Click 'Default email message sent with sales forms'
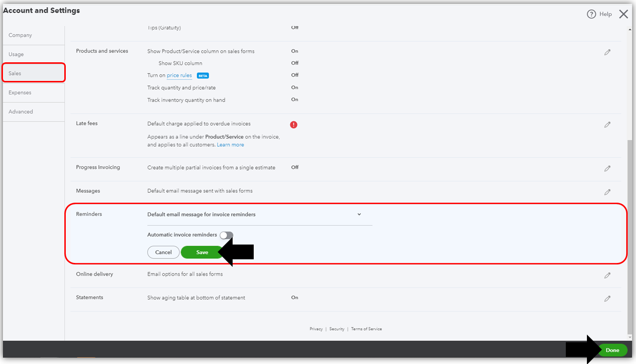The height and width of the screenshot is (364, 636). point(200,191)
